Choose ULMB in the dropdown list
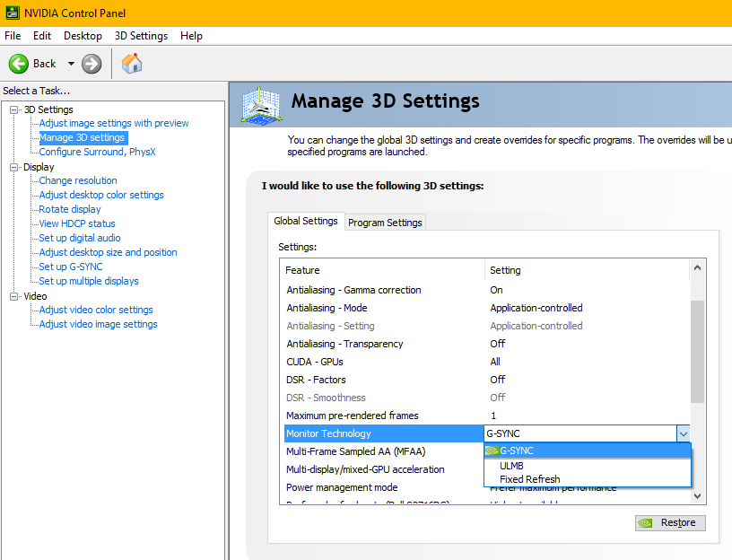 (588, 466)
